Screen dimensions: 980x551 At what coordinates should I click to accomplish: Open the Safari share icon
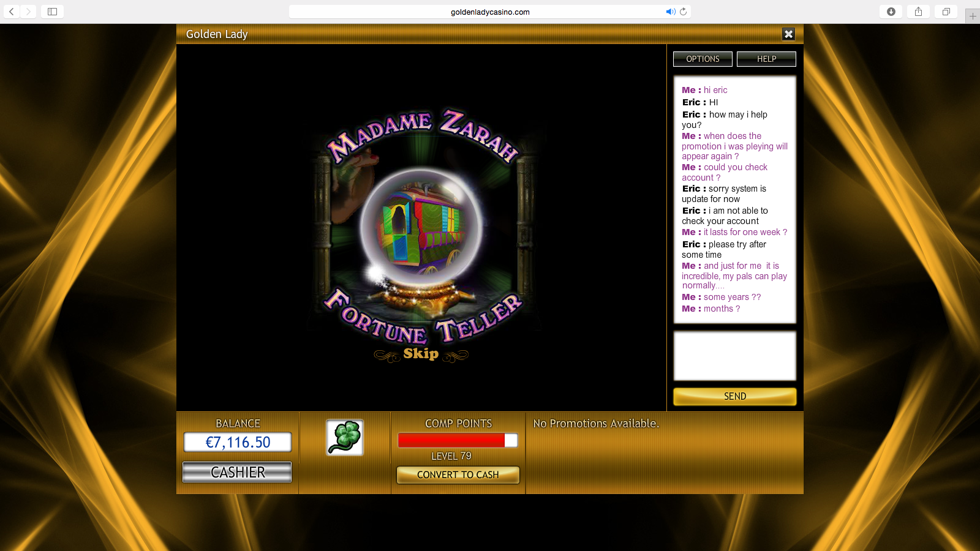coord(918,12)
